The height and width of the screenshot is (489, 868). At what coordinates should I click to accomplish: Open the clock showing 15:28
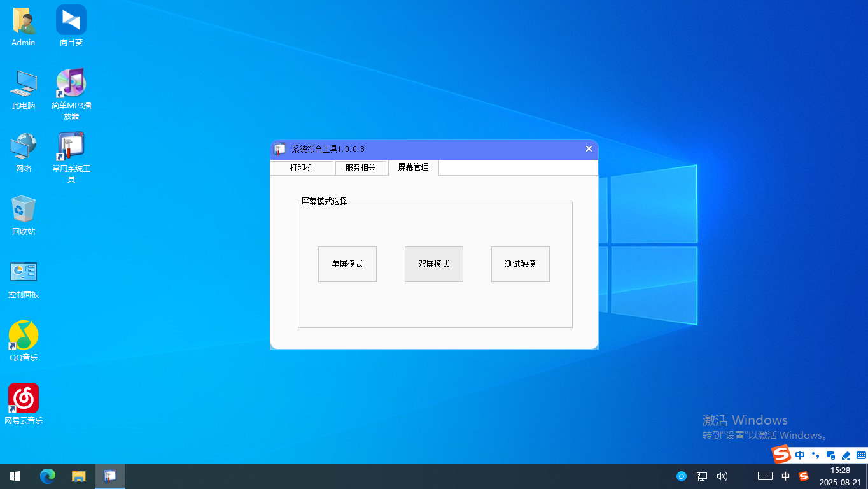[x=840, y=476]
